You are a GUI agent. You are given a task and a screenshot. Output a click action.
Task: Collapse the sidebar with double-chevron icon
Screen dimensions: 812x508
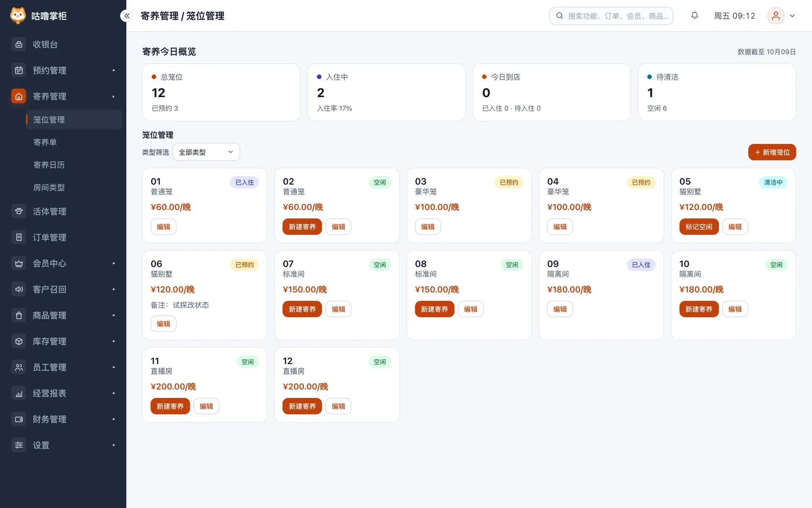point(126,16)
